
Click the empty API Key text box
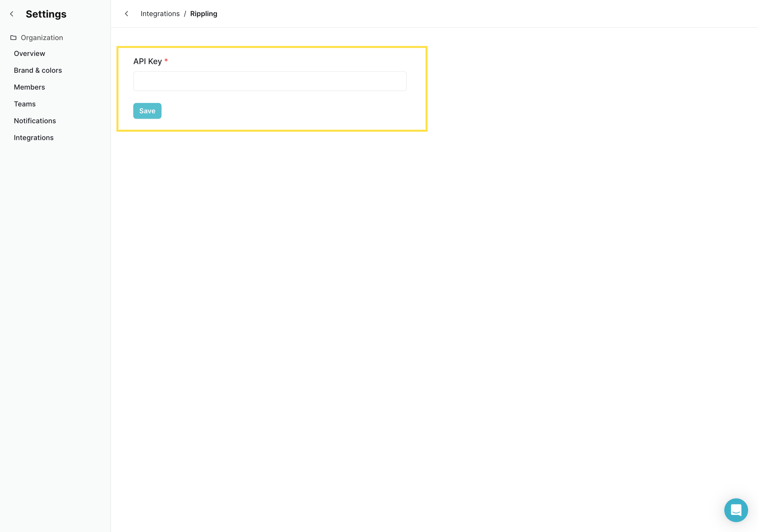(x=270, y=81)
